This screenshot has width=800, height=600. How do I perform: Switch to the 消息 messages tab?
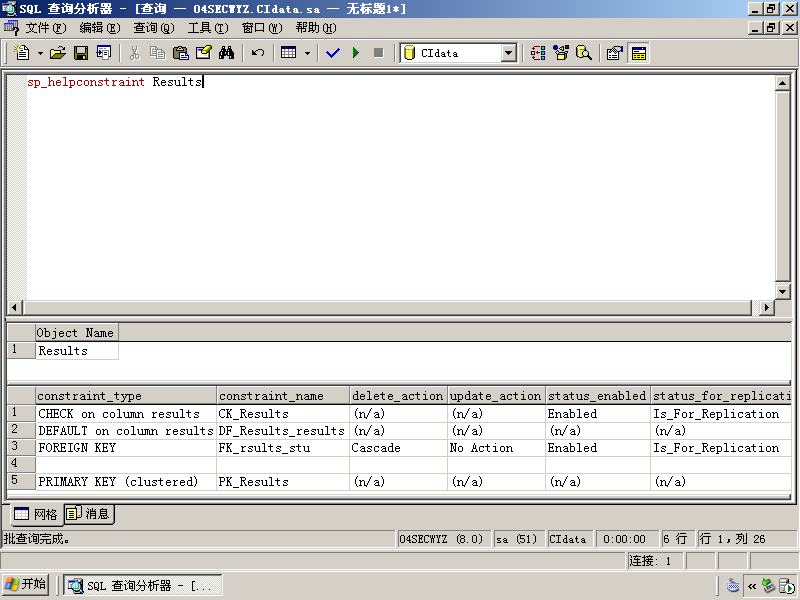click(89, 514)
